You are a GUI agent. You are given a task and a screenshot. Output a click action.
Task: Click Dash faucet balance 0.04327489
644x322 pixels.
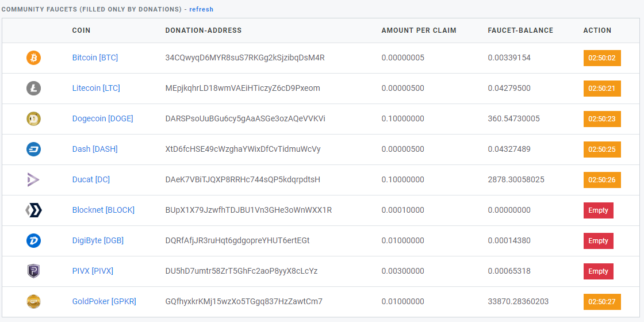(x=509, y=149)
